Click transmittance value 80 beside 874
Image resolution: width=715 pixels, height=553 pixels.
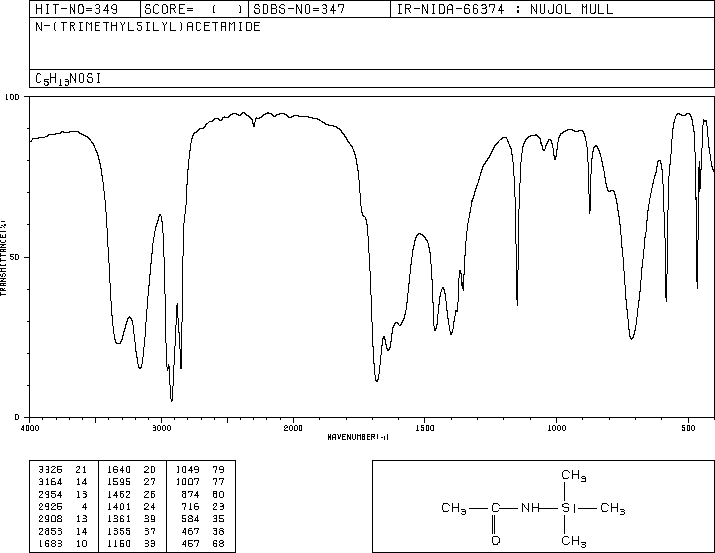(218, 494)
